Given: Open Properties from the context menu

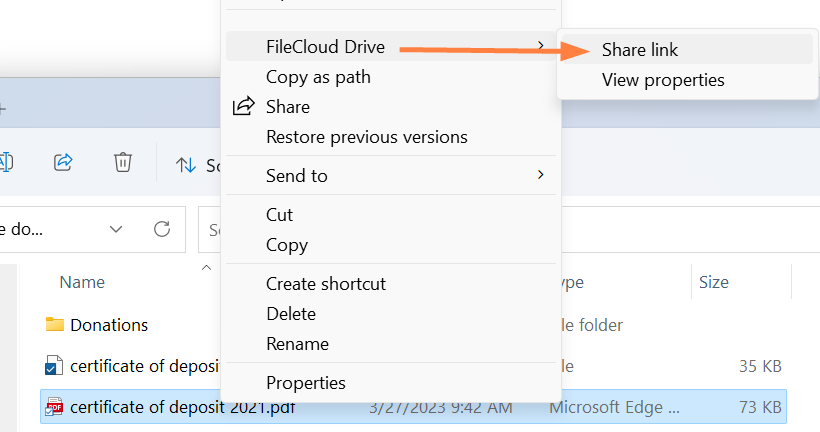Looking at the screenshot, I should (x=305, y=383).
